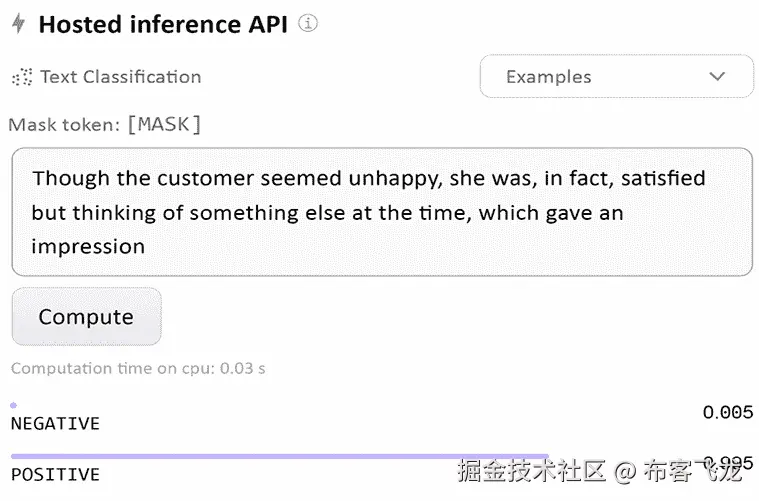Click inside the customer sentence text box
Viewport: 759px width, 501px height.
[x=381, y=212]
